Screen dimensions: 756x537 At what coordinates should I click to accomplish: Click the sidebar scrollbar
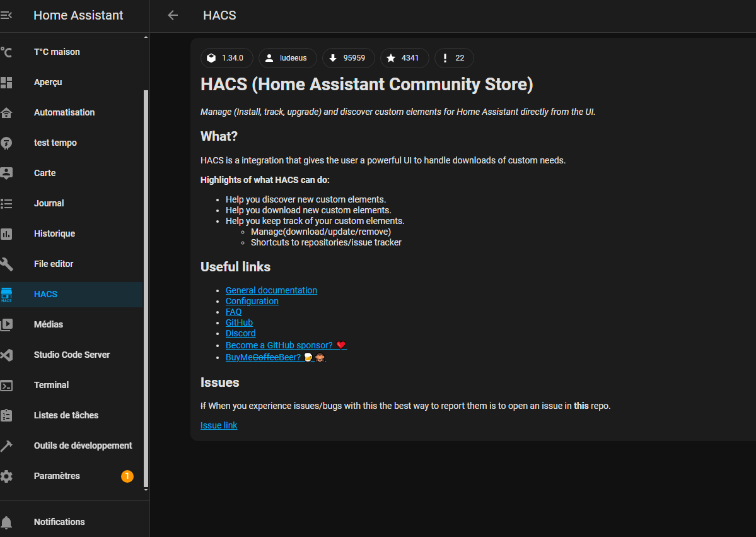coord(146,284)
